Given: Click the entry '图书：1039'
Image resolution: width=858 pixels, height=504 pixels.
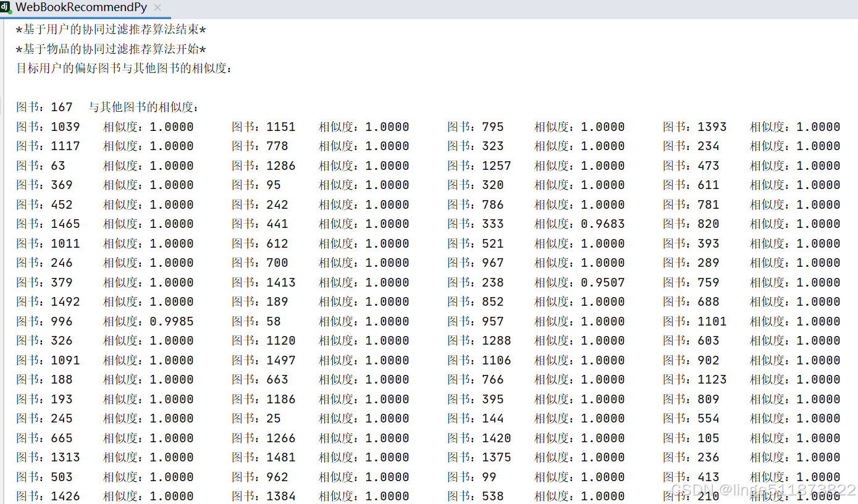Looking at the screenshot, I should point(48,127).
